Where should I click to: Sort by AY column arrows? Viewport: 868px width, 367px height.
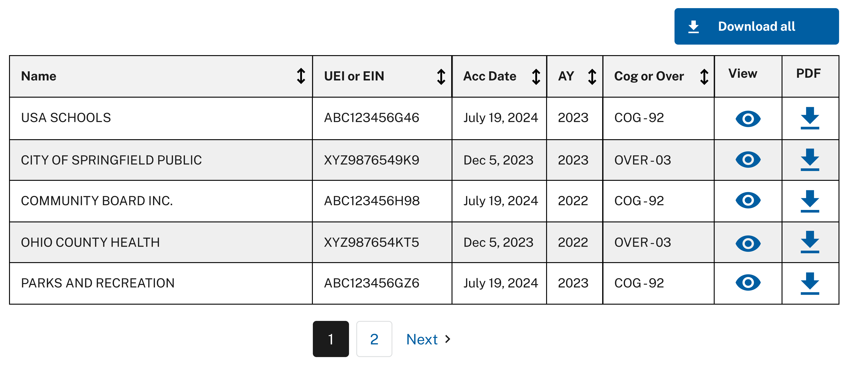click(592, 77)
